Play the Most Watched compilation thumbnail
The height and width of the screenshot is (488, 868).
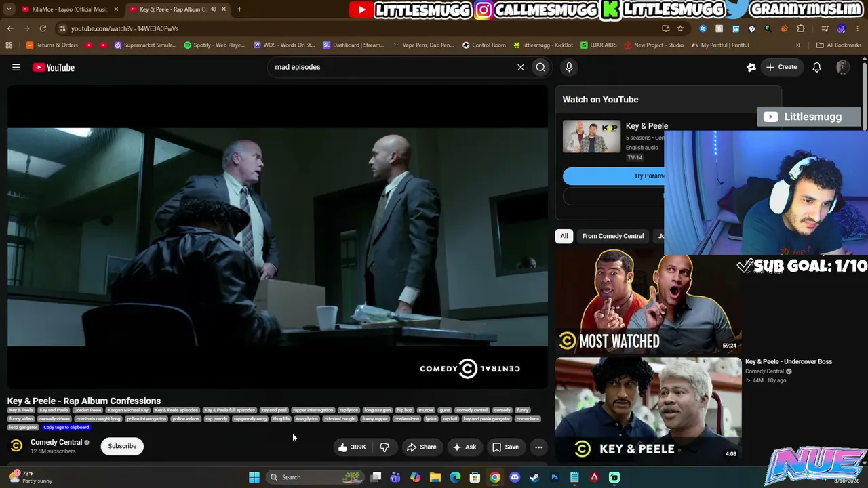[648, 301]
